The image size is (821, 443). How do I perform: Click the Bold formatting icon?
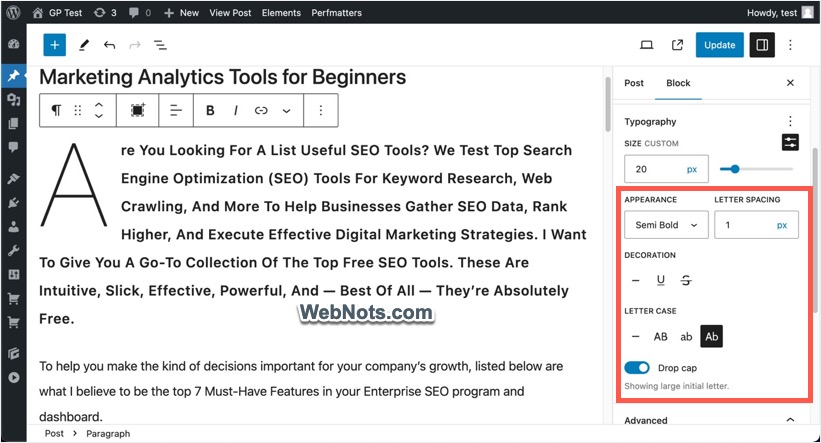click(x=210, y=111)
